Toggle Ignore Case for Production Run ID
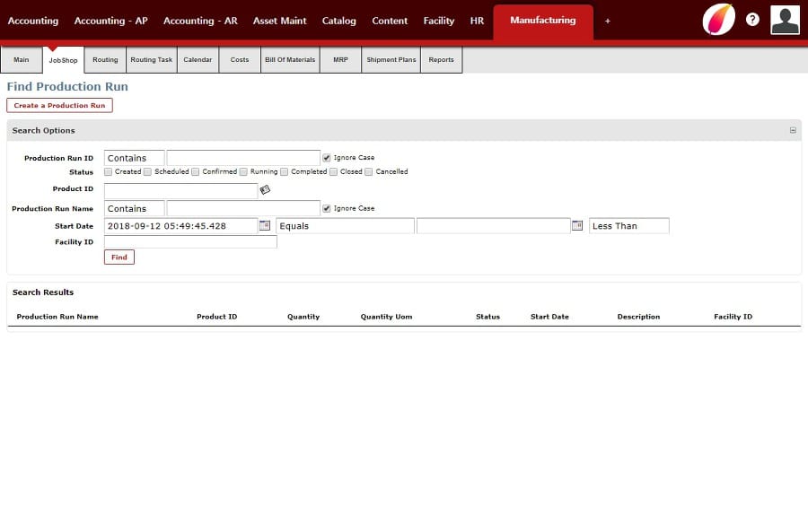This screenshot has height=532, width=808. click(x=326, y=158)
